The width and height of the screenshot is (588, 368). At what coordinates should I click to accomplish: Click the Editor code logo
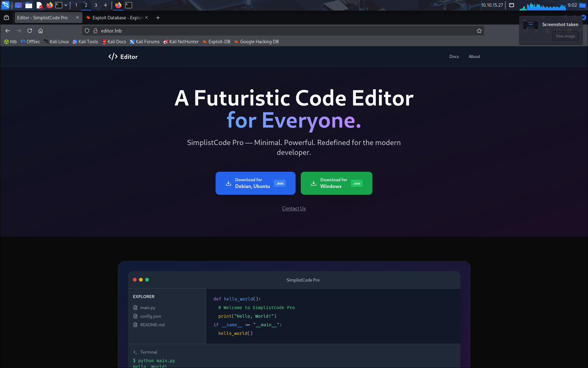pos(113,57)
